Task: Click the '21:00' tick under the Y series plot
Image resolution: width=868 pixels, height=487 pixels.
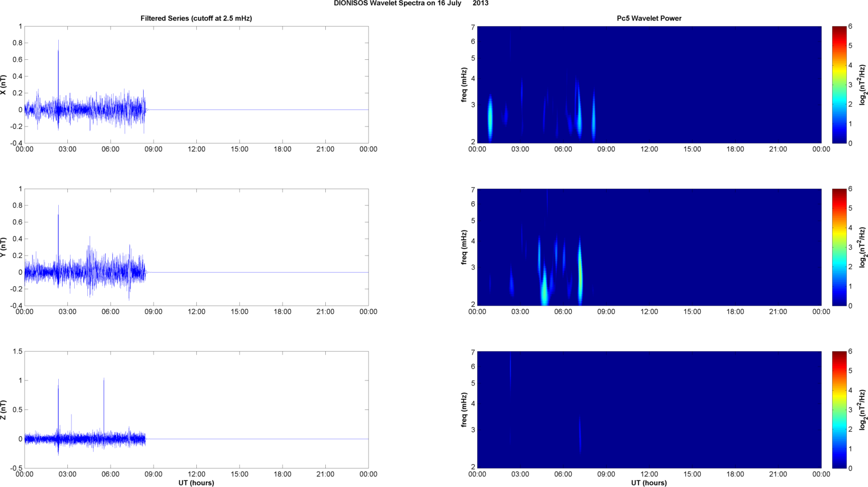Action: [325, 312]
